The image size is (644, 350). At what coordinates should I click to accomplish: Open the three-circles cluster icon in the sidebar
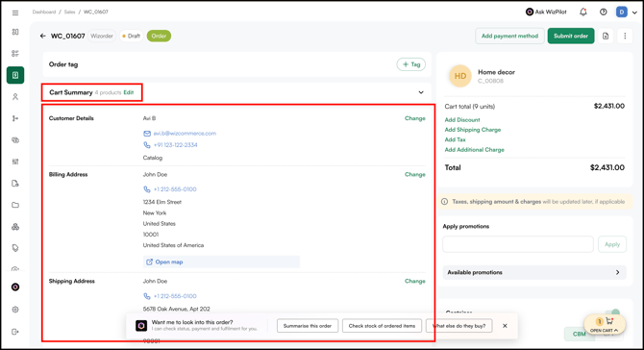15,227
